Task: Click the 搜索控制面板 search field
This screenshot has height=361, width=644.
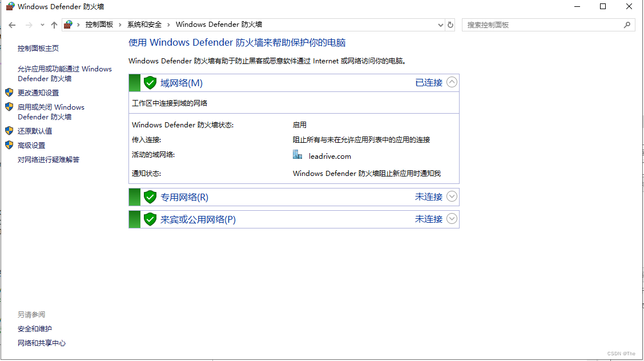Action: click(548, 25)
